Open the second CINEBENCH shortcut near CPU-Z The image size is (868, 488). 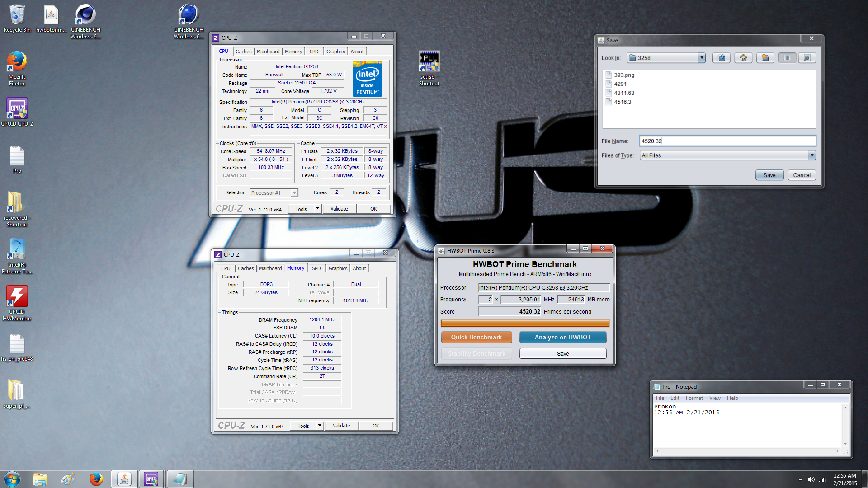coord(189,22)
